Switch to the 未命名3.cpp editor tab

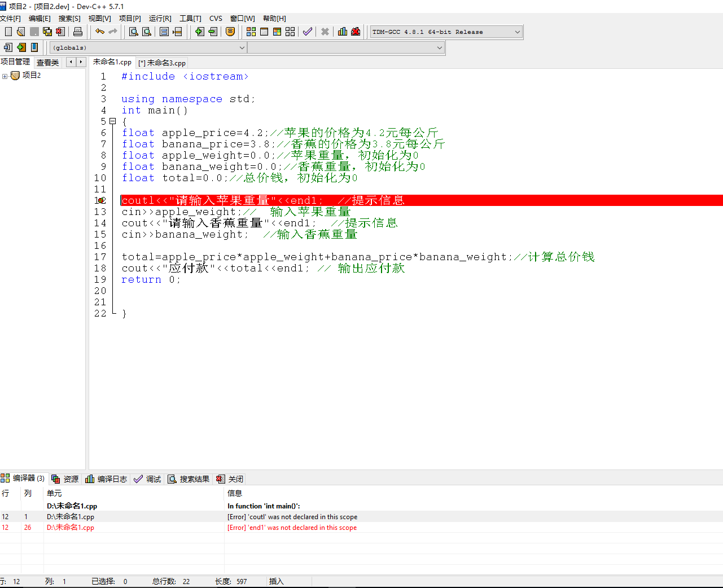[163, 63]
